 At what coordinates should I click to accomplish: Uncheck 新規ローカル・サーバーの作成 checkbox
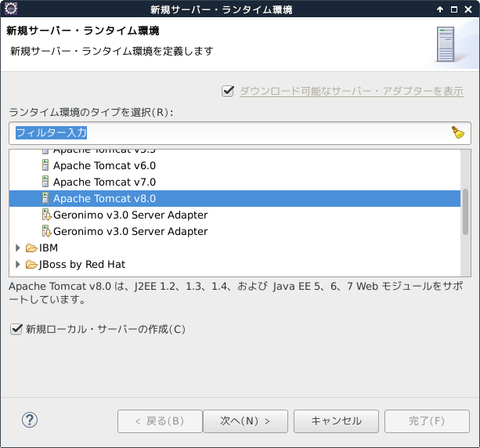[16, 330]
